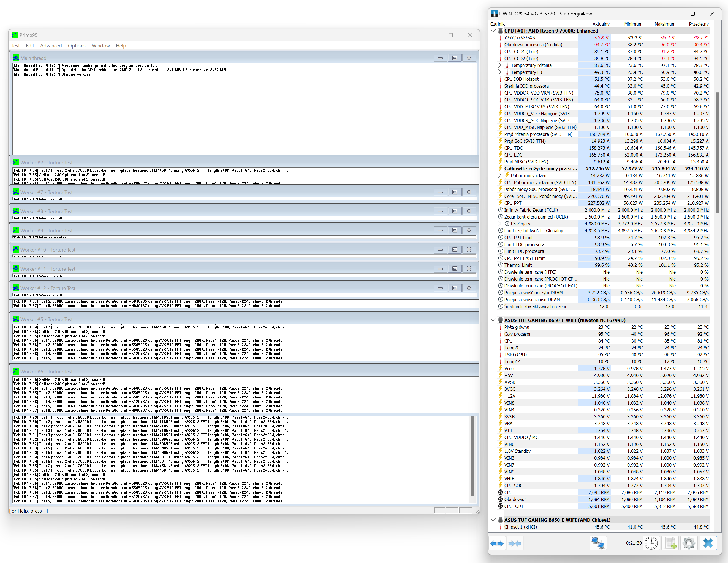Viewport: 728px width, 563px height.
Task: Open the Advanced menu in Prime95
Action: (51, 46)
